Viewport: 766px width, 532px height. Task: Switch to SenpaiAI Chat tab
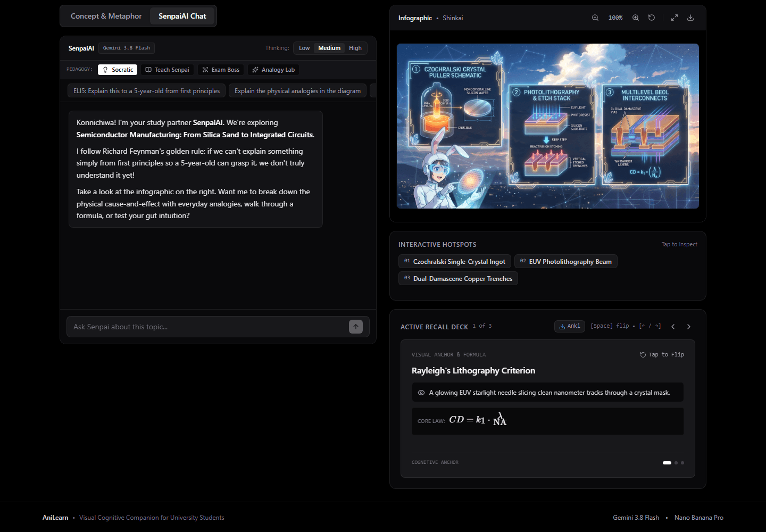tap(182, 16)
